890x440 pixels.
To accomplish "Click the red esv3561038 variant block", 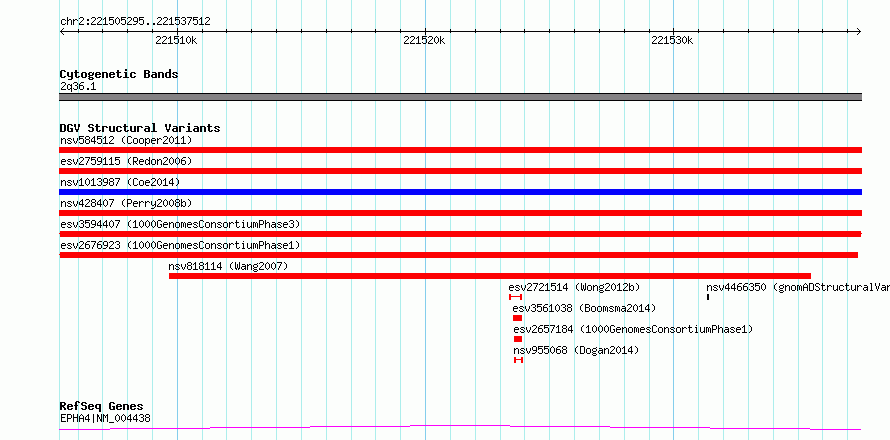I will point(517,318).
